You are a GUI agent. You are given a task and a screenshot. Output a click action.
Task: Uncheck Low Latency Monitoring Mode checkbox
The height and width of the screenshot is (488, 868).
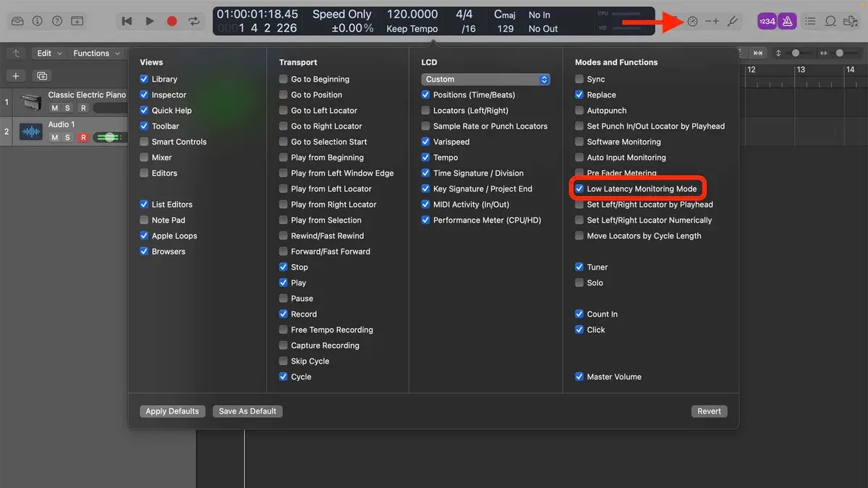(579, 189)
